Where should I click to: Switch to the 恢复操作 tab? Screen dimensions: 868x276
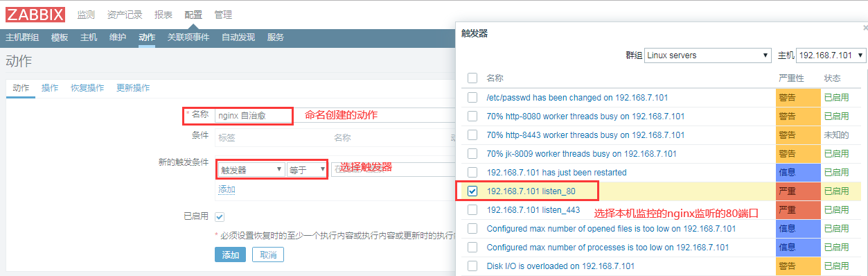87,88
